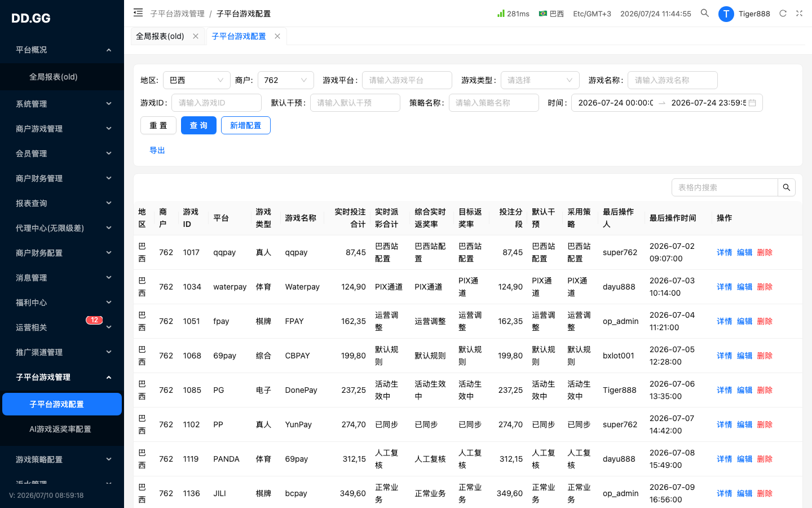Expand the 商户财务配置 menu
This screenshot has height=508, width=812.
click(x=62, y=253)
